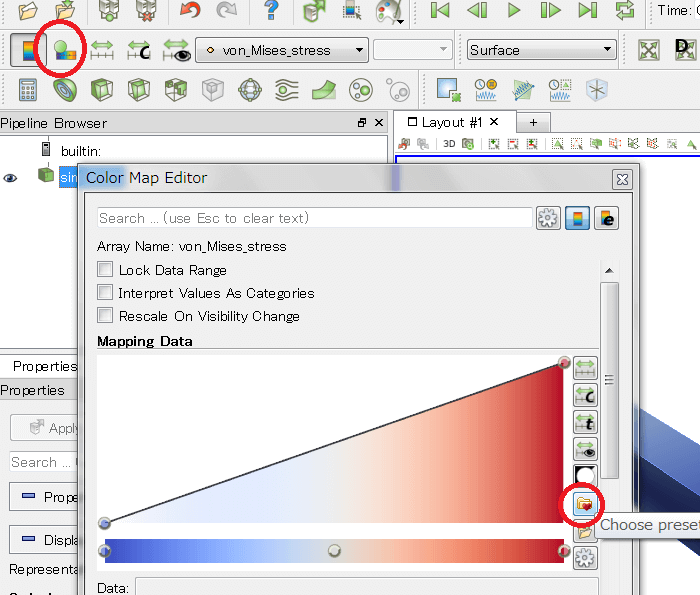Toggle Color Legend Visibility icon
Image resolution: width=700 pixels, height=595 pixels.
(28, 50)
